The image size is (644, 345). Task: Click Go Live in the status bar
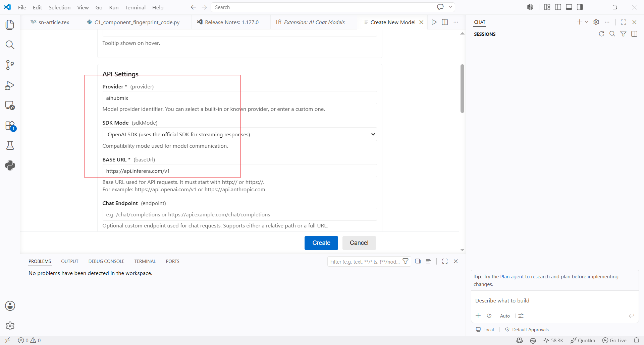tap(614, 340)
